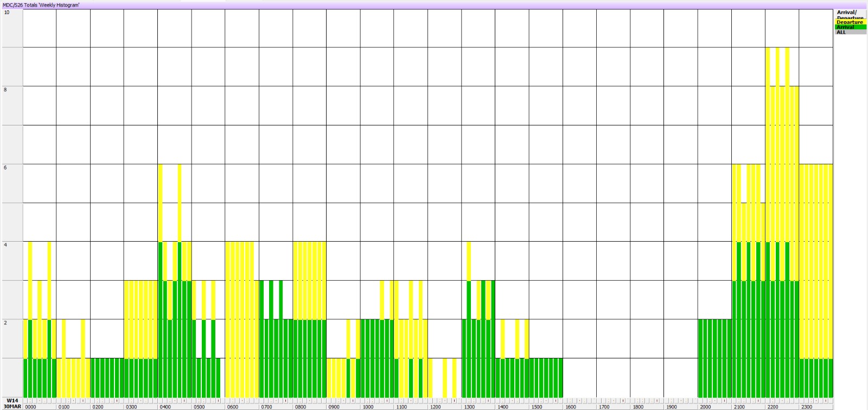Click the green arrival bars above 2000
Screen dimensions: 868x410
714,358
